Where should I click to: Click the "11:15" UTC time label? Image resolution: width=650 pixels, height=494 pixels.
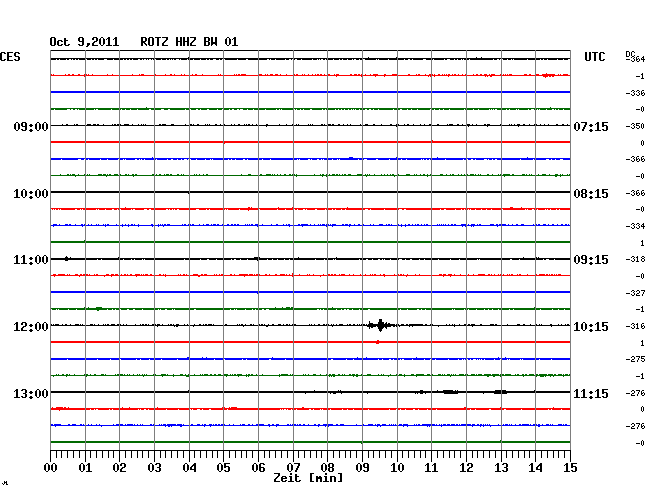tap(591, 393)
